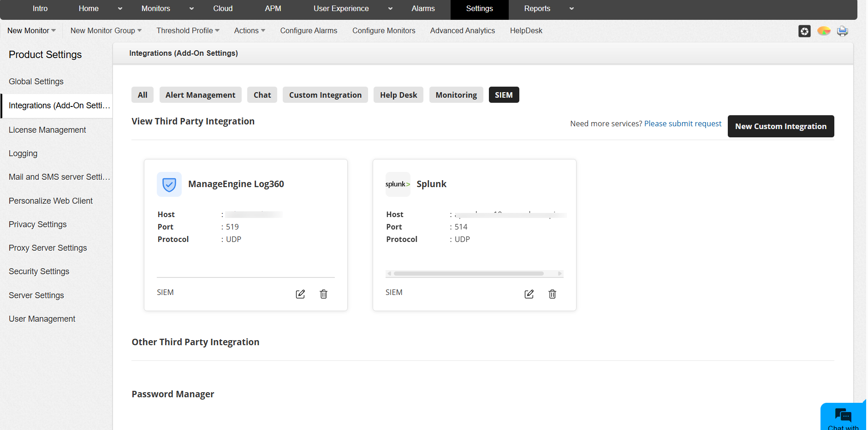The height and width of the screenshot is (430, 868).
Task: Select the Alert Management filter
Action: (x=200, y=94)
